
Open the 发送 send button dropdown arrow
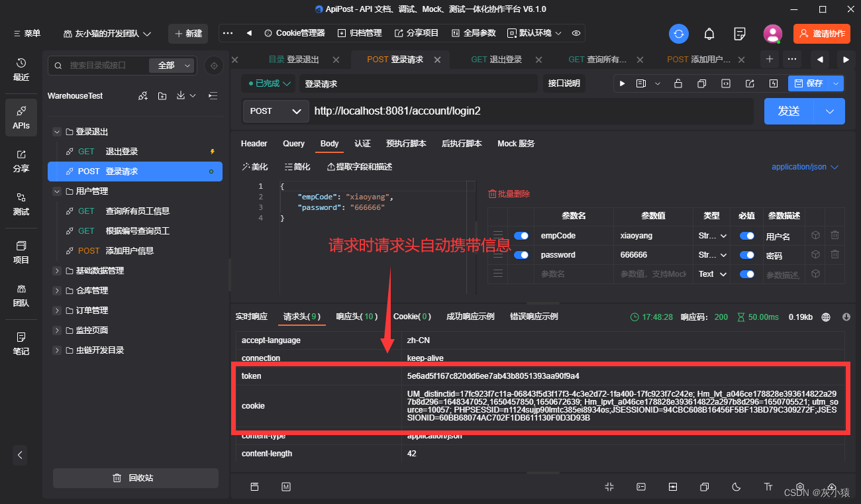(830, 111)
